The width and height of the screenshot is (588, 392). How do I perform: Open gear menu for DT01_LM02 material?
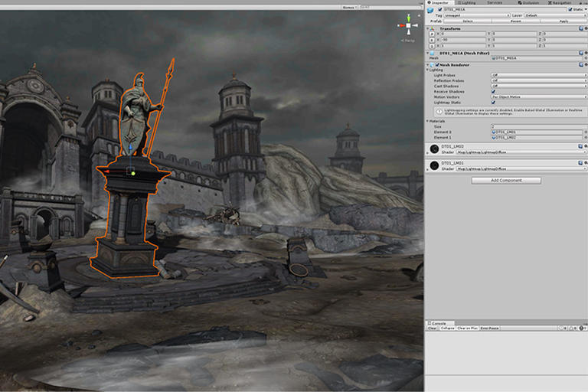point(586,146)
